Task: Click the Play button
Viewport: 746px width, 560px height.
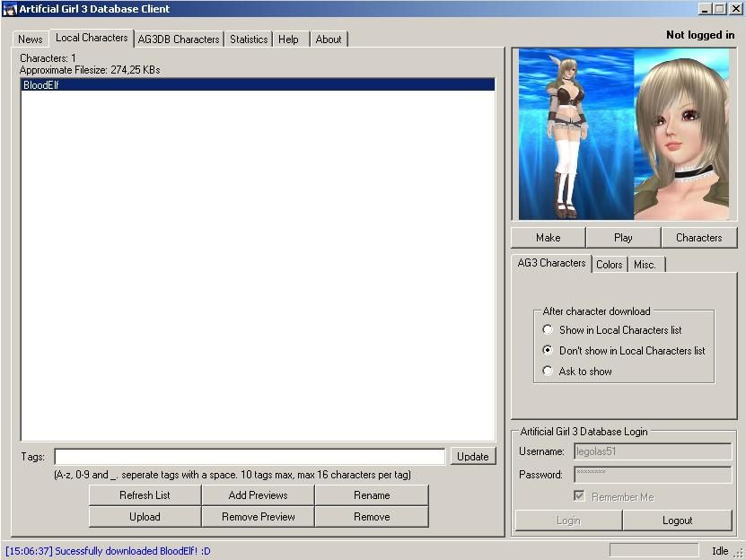Action: coord(623,238)
